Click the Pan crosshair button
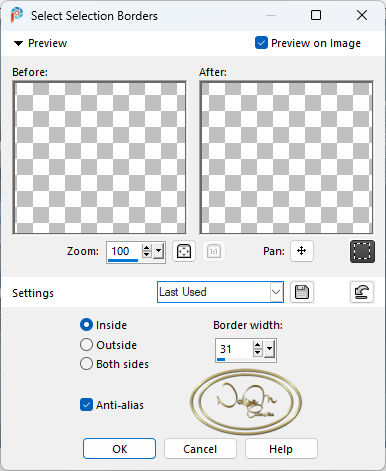This screenshot has width=386, height=471. 302,251
